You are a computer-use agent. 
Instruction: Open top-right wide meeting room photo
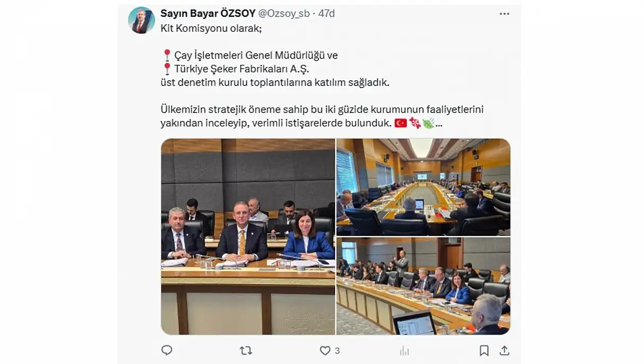tap(423, 187)
